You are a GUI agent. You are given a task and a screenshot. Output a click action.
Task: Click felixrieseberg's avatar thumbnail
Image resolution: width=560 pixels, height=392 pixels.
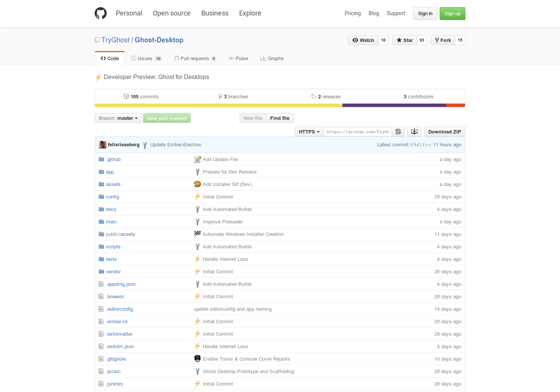pyautogui.click(x=103, y=144)
